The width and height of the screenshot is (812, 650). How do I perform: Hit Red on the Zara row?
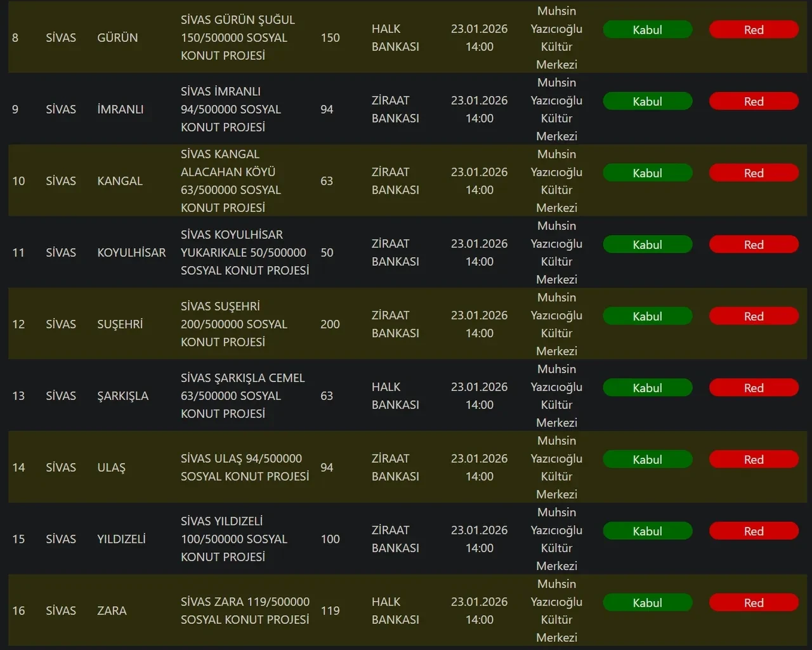pyautogui.click(x=754, y=603)
